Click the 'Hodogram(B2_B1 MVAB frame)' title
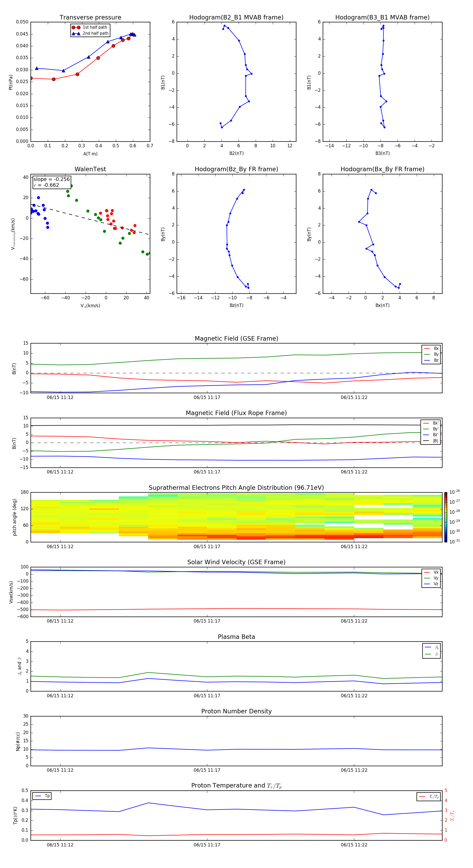The width and height of the screenshot is (473, 868). [236, 17]
